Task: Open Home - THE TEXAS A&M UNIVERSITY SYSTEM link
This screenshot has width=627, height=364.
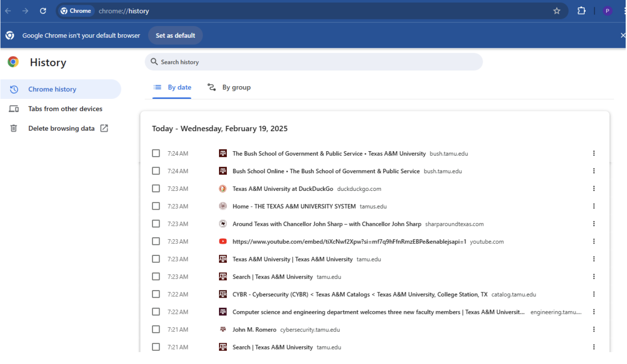Action: [294, 206]
